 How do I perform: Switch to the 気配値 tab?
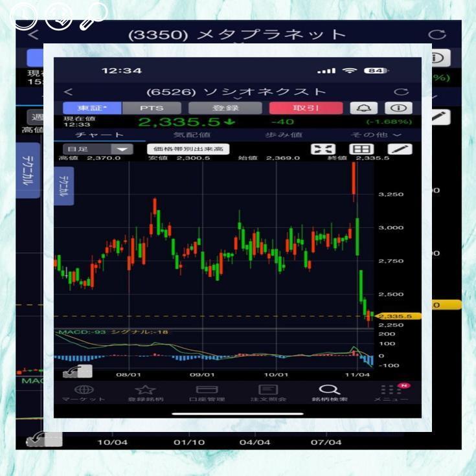click(192, 135)
